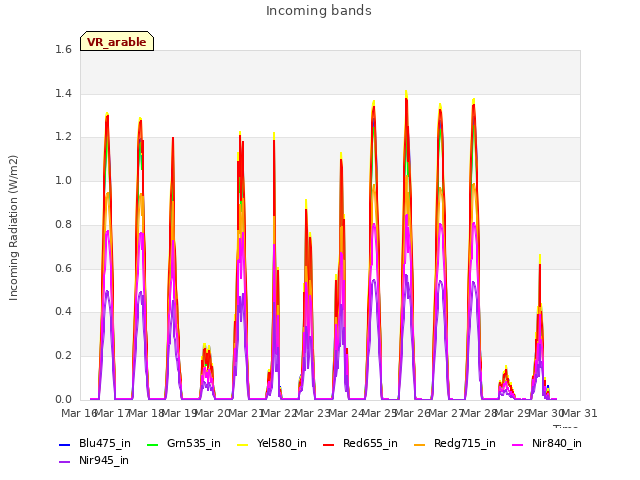Click the Mar 18 x-axis date label
Image resolution: width=640 pixels, height=480 pixels.
tap(146, 413)
